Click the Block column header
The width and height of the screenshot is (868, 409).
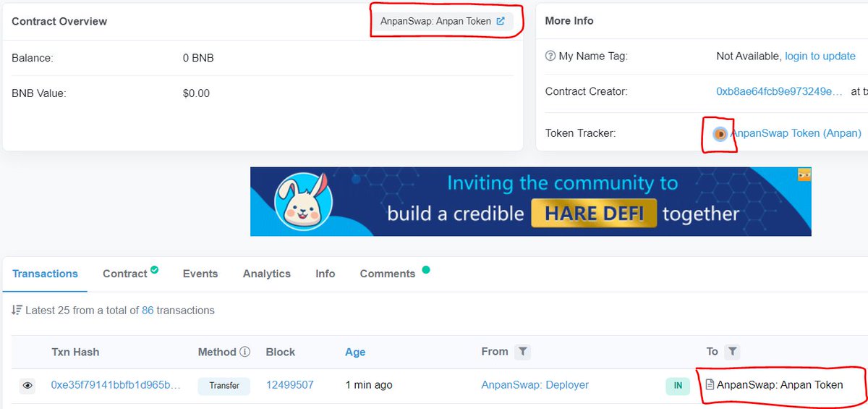click(x=281, y=352)
